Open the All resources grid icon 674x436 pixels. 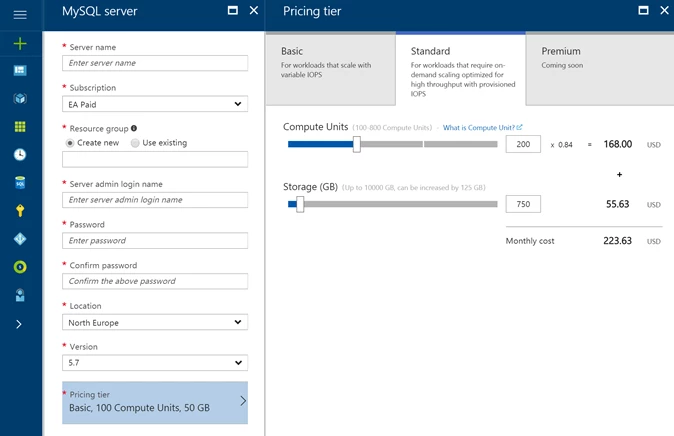tap(20, 126)
